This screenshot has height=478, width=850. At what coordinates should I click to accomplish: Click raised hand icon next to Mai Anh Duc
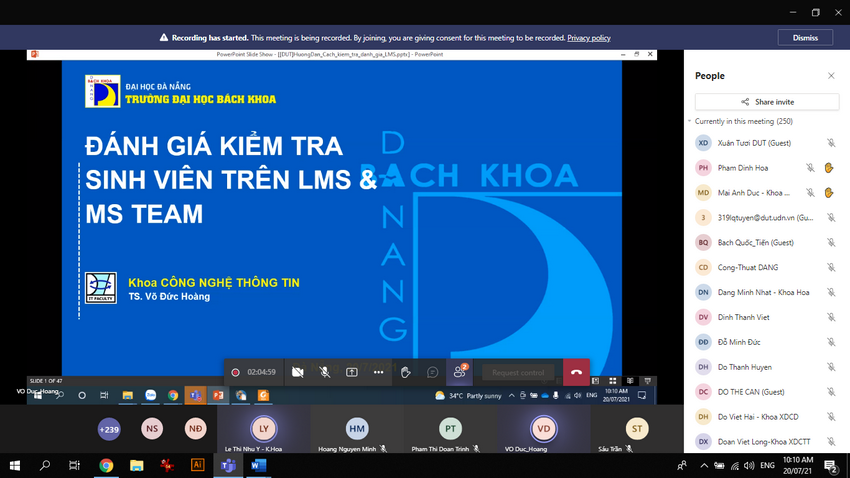[829, 193]
